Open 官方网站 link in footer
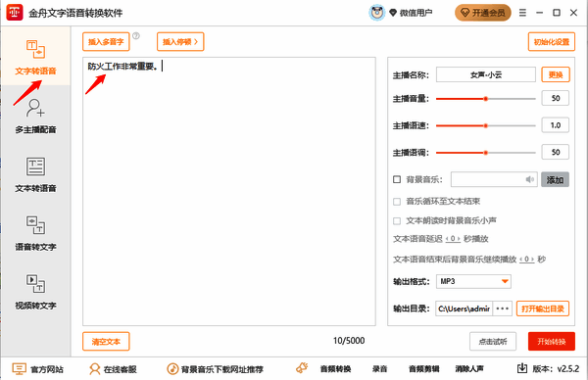Screen dimensions: 588x380 coord(38,369)
